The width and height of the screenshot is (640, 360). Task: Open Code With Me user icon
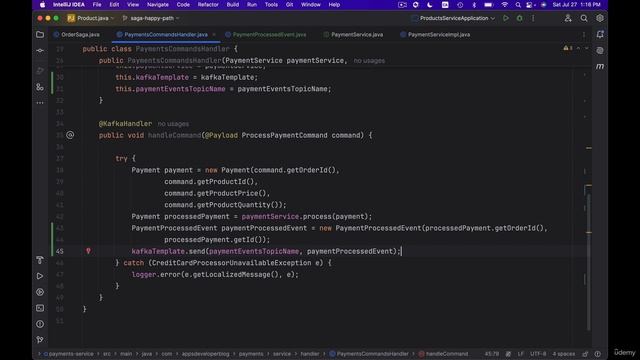coord(568,18)
